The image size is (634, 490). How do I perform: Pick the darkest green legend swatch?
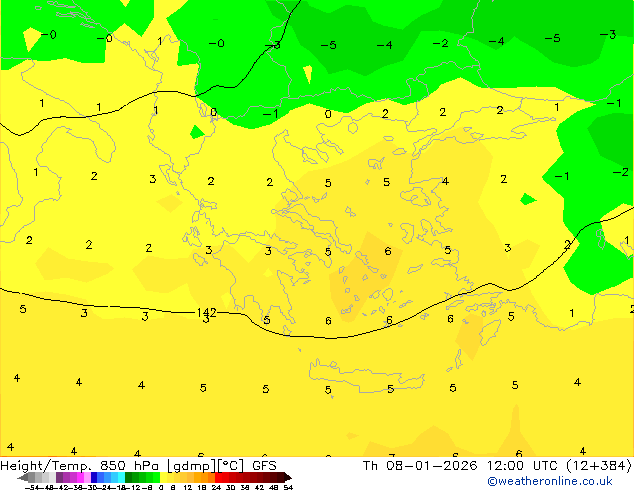(128, 477)
